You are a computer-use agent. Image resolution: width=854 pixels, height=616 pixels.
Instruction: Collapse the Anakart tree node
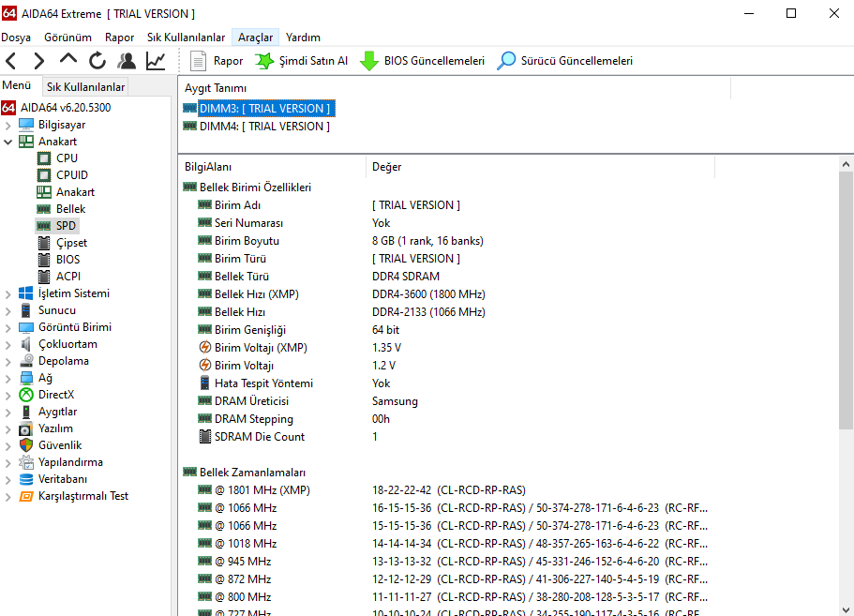pyautogui.click(x=7, y=143)
